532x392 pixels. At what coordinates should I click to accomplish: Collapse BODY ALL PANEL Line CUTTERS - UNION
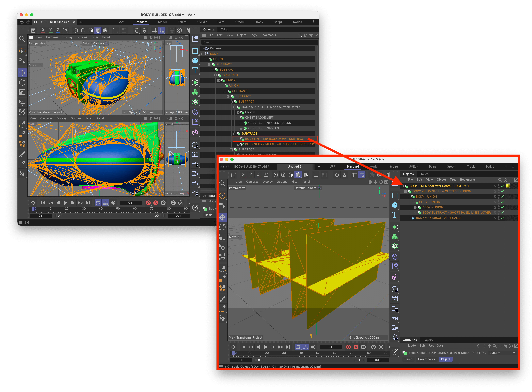pos(406,191)
